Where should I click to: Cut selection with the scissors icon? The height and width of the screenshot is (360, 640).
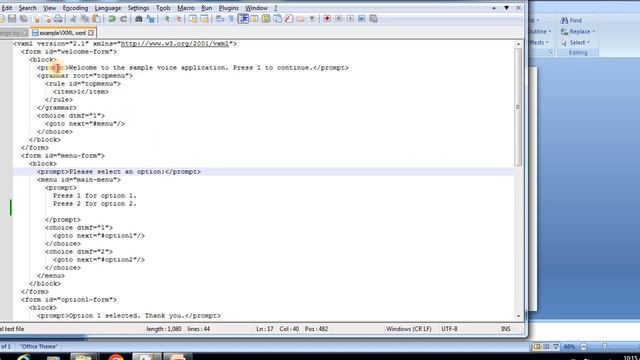(73, 19)
